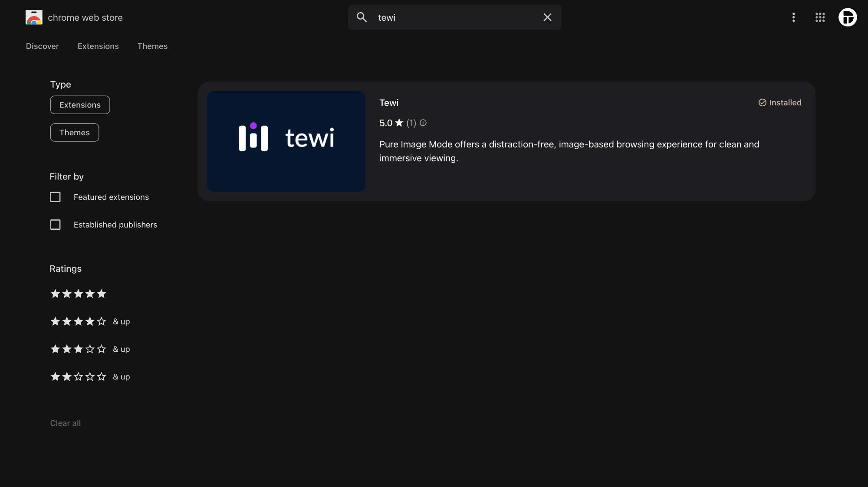Switch to the Discover tab
Screen dimensions: 868x487
42,46
